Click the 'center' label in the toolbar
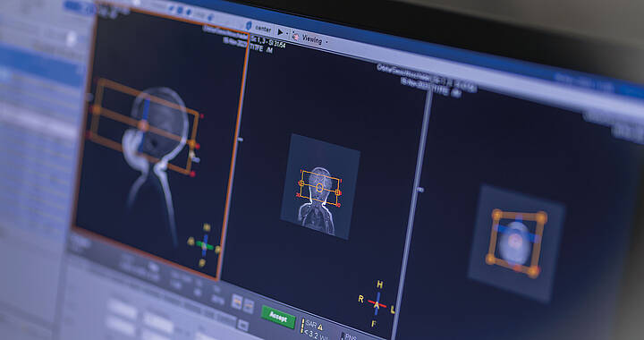 pos(263,29)
